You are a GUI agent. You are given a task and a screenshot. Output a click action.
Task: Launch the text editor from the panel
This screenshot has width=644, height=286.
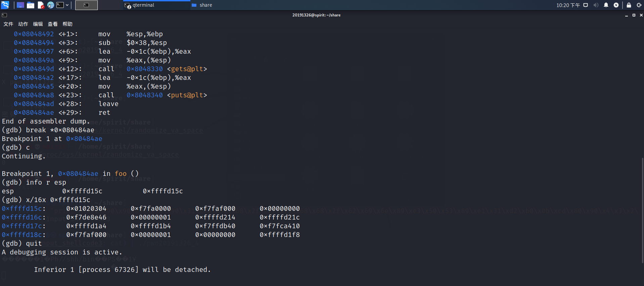41,5
